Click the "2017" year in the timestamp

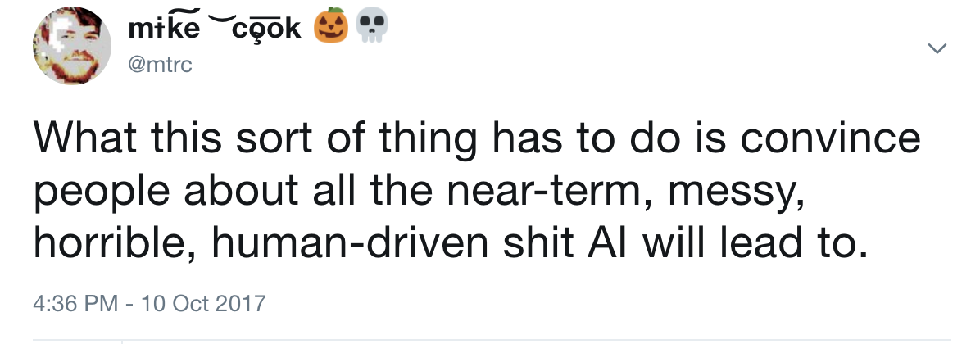[241, 304]
